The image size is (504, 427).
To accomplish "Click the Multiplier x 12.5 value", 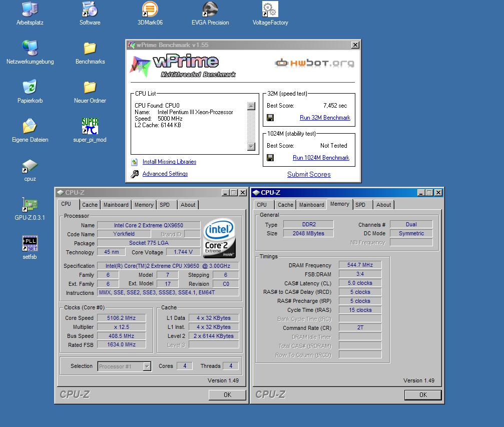I will point(122,327).
